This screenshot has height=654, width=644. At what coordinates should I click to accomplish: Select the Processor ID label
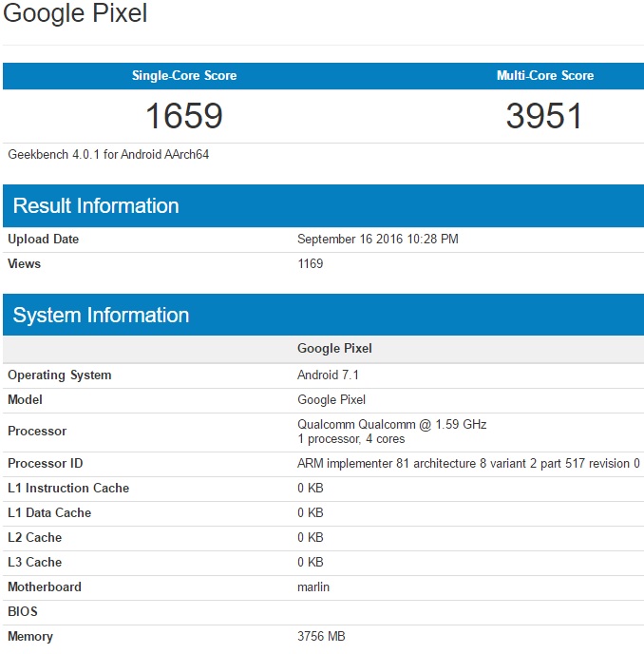[x=46, y=463]
